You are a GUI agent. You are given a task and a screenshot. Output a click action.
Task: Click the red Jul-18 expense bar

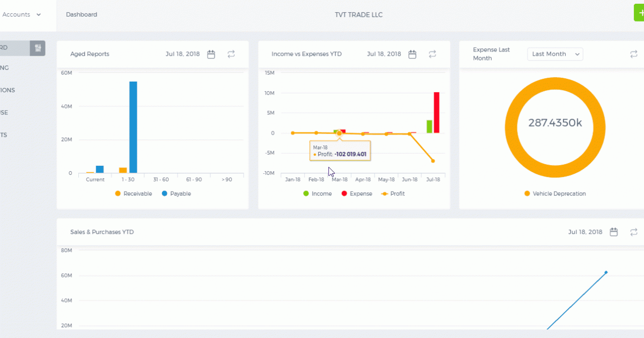click(x=437, y=113)
